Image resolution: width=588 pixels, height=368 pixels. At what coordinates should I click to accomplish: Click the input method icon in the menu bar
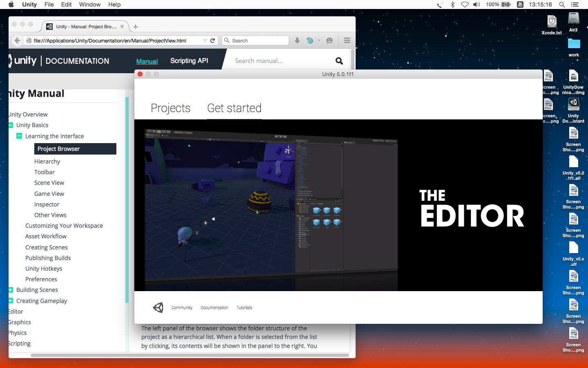point(520,4)
